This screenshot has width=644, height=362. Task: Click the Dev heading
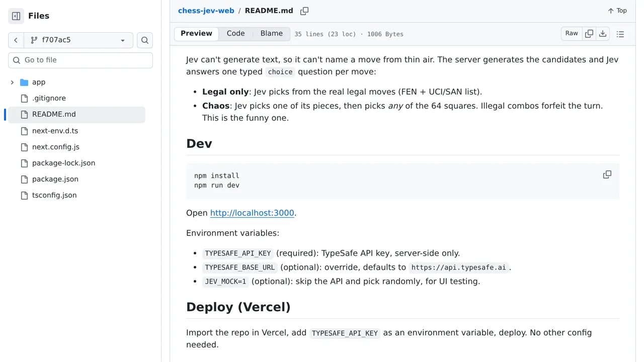199,144
